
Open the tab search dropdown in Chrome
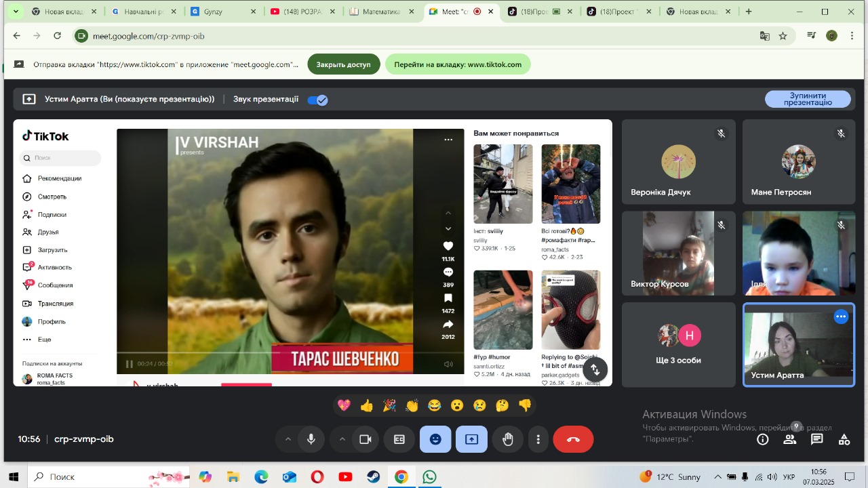point(16,12)
